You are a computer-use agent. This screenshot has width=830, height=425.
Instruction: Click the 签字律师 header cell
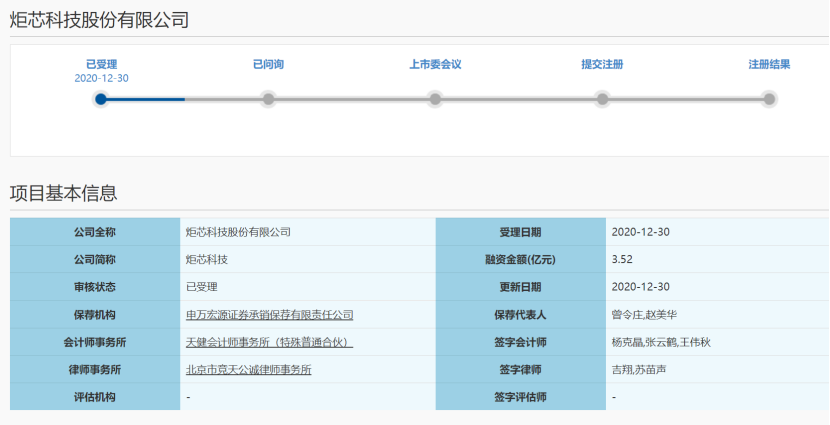(520, 369)
